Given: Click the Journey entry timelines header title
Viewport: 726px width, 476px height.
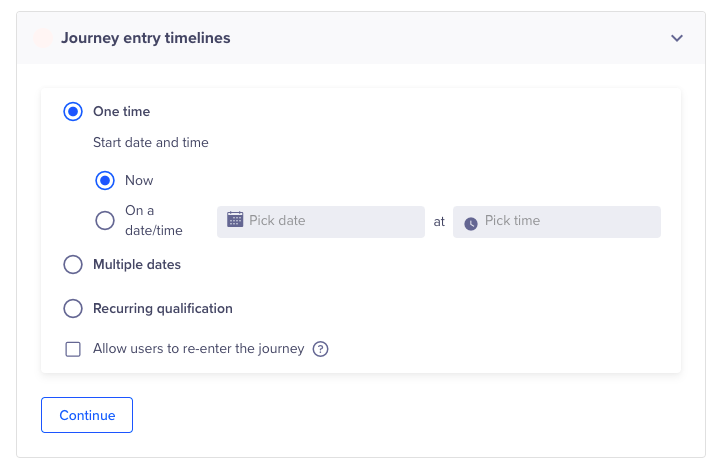Looking at the screenshot, I should 146,38.
